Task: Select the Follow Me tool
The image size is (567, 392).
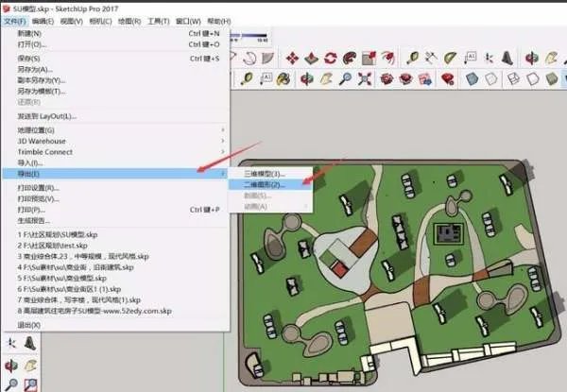Action: coord(349,59)
